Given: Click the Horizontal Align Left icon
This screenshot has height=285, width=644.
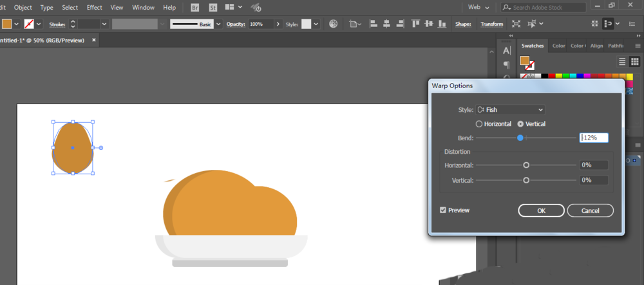Looking at the screenshot, I should (x=373, y=24).
